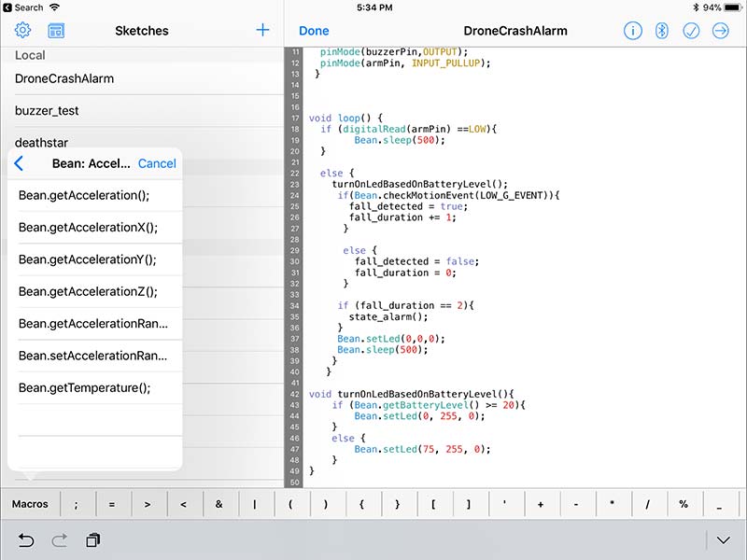This screenshot has height=560, width=747.
Task: Open settings gear in Sketches panel
Action: point(22,31)
